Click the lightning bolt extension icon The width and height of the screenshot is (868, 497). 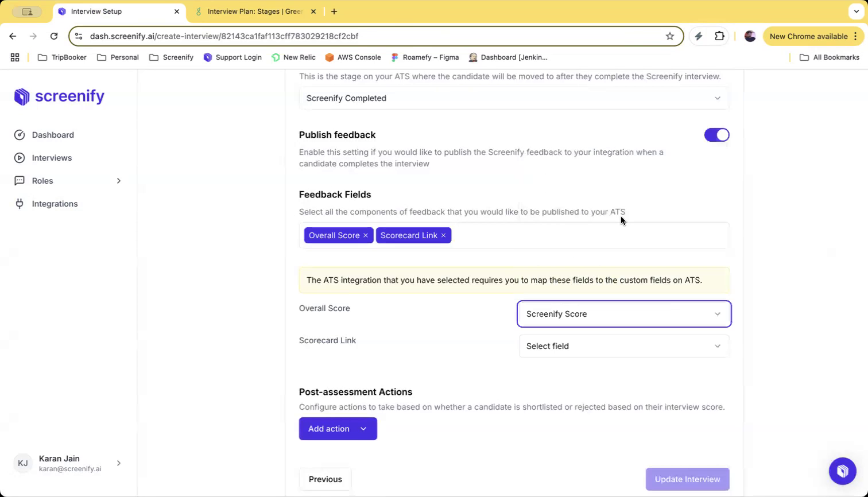[x=699, y=36]
